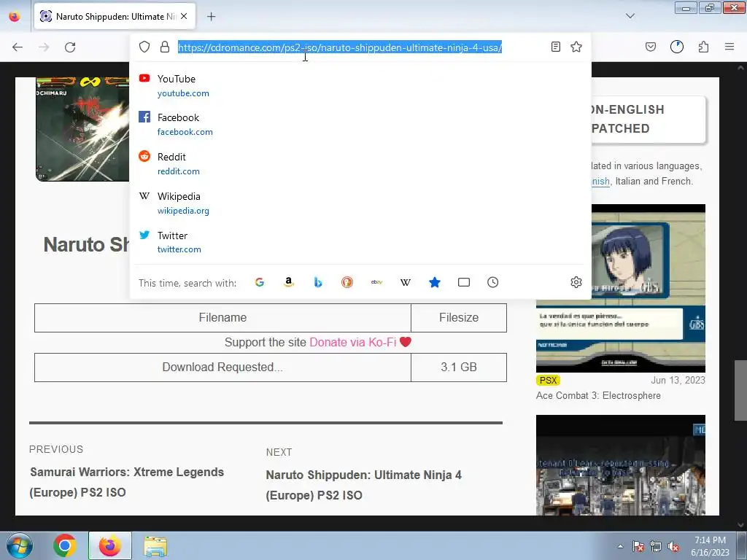The height and width of the screenshot is (560, 747).
Task: Select the Filename column header
Action: coord(222,318)
